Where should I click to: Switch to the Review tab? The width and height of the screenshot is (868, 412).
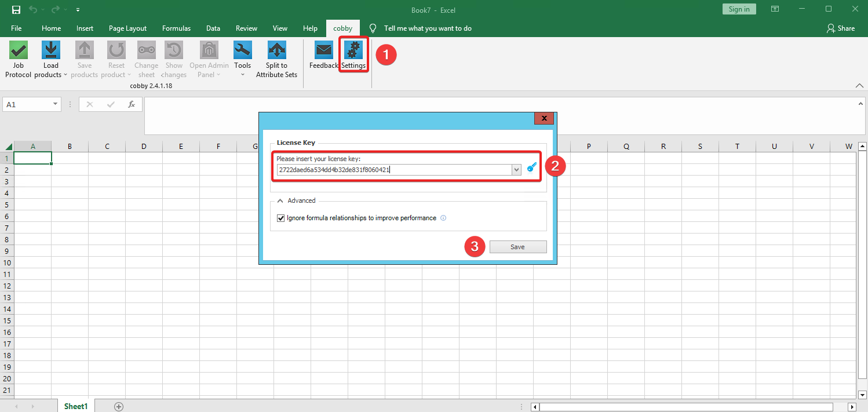[x=246, y=28]
